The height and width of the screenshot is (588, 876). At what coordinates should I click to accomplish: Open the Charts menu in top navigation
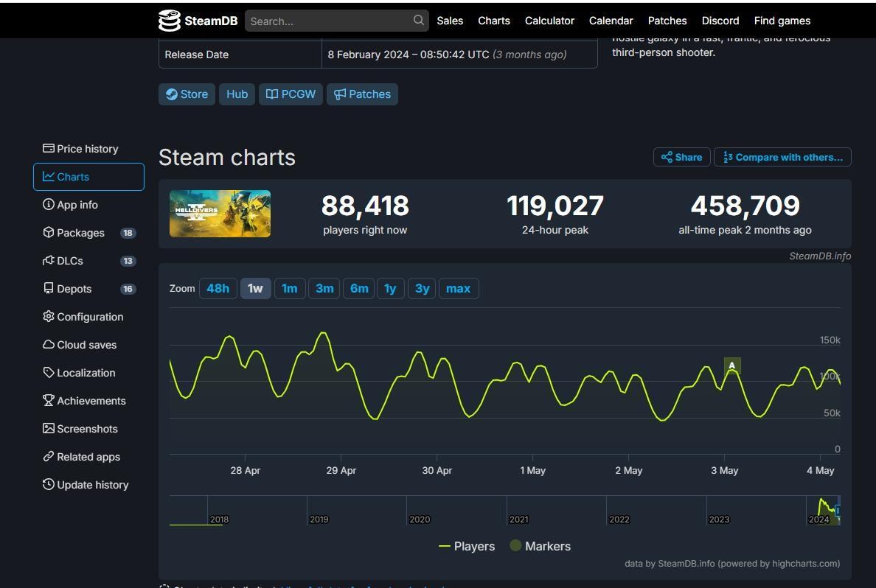point(493,21)
